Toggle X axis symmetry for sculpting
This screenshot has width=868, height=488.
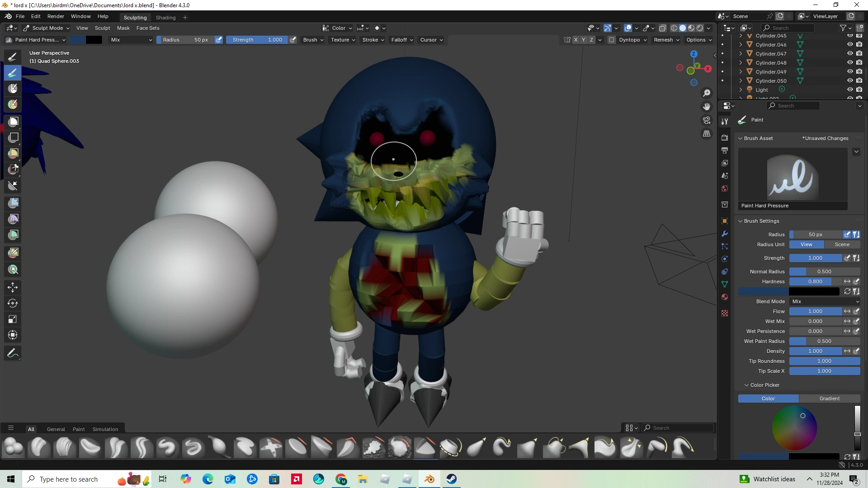(x=576, y=40)
